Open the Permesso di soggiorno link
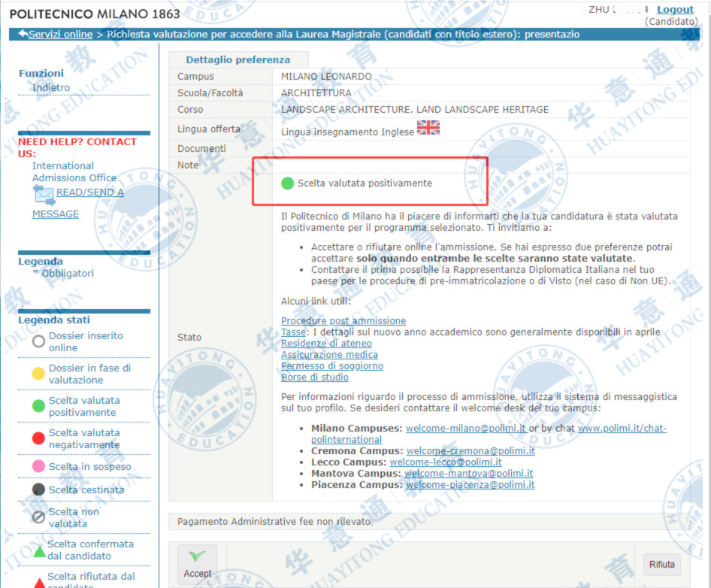The width and height of the screenshot is (711, 588). (x=332, y=366)
